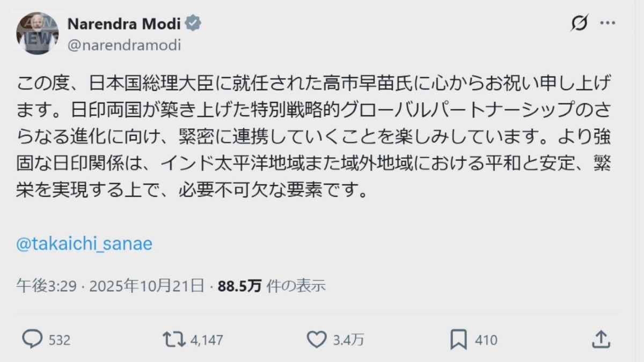Screen dimensions: 644x362
Task: Click the 2025年10月21日 post date
Action: pyautogui.click(x=147, y=286)
